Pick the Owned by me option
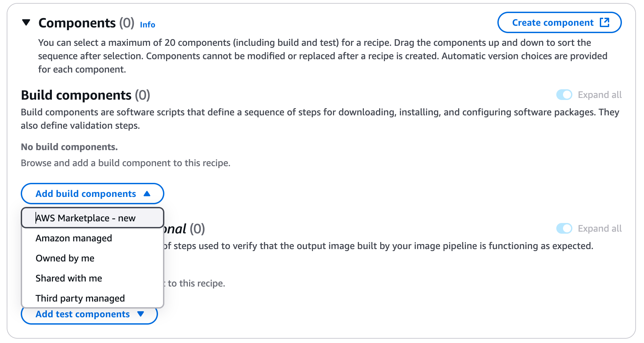This screenshot has height=343, width=644. pos(65,258)
